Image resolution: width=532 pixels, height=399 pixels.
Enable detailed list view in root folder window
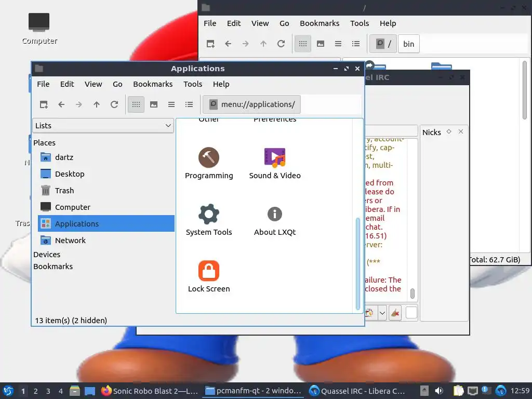355,44
